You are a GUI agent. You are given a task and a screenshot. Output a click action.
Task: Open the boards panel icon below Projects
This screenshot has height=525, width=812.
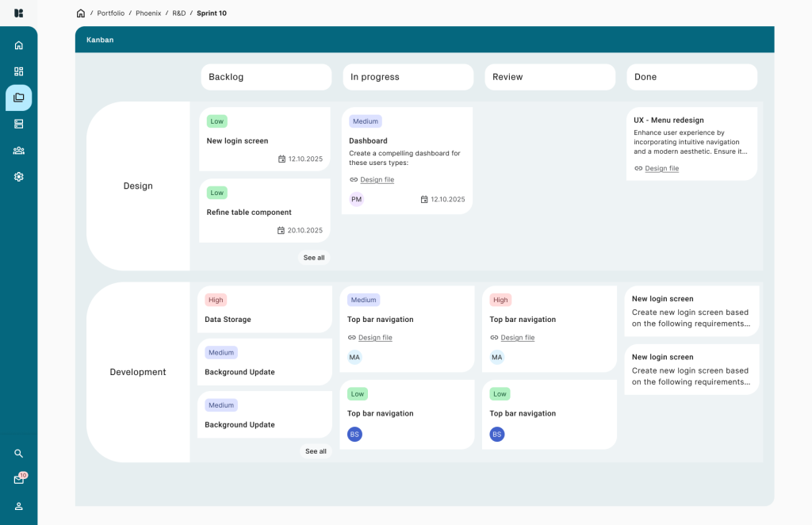tap(18, 124)
